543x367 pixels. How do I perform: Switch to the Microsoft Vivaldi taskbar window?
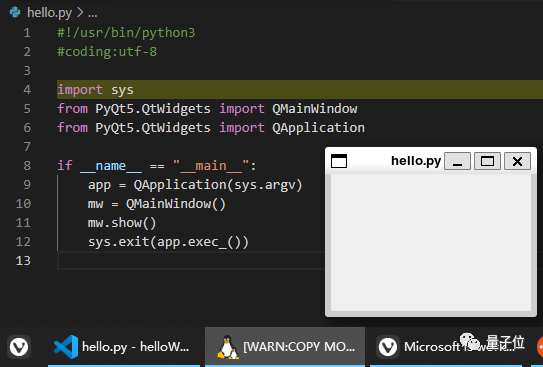(x=447, y=347)
